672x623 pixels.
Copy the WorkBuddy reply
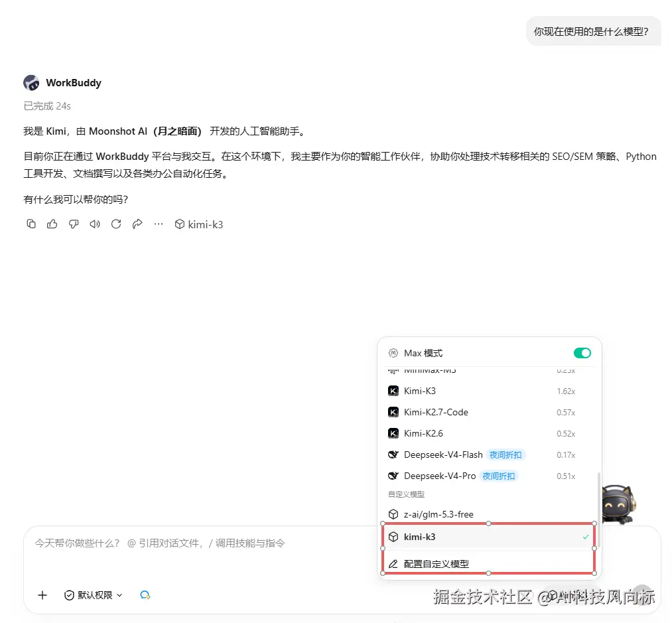click(31, 224)
